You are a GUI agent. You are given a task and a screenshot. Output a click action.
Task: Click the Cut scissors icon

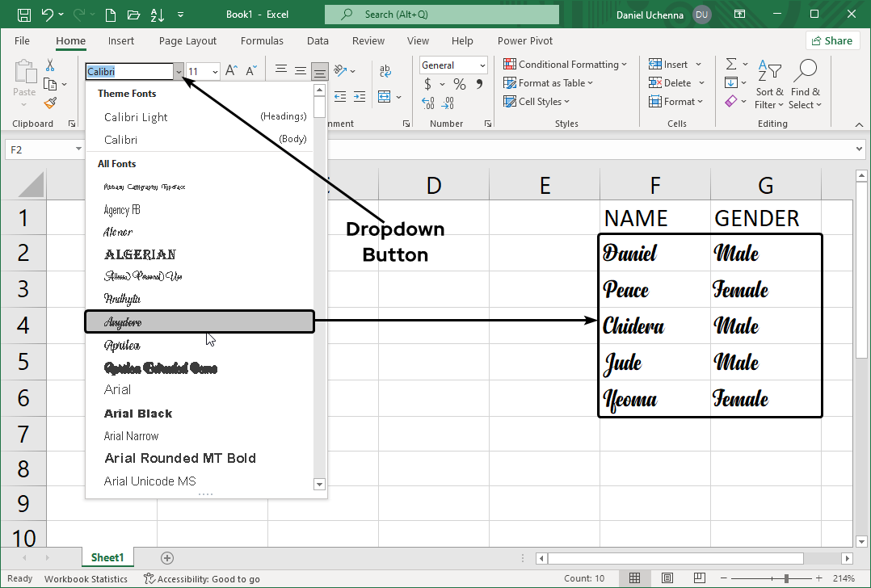[50, 65]
